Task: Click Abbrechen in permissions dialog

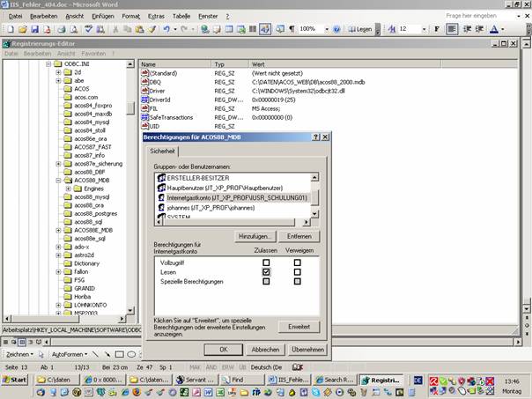Action: click(x=265, y=350)
